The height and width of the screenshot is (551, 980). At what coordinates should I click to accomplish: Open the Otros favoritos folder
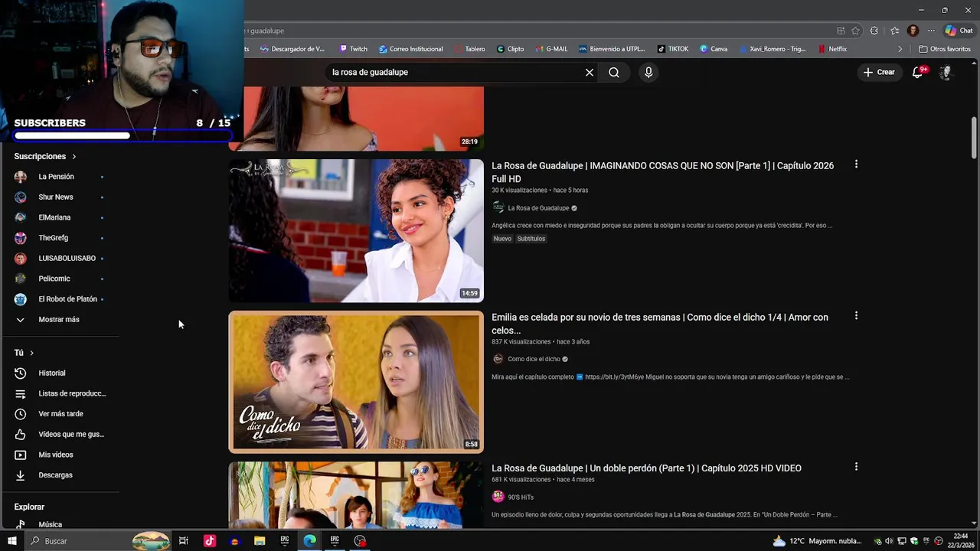point(945,49)
